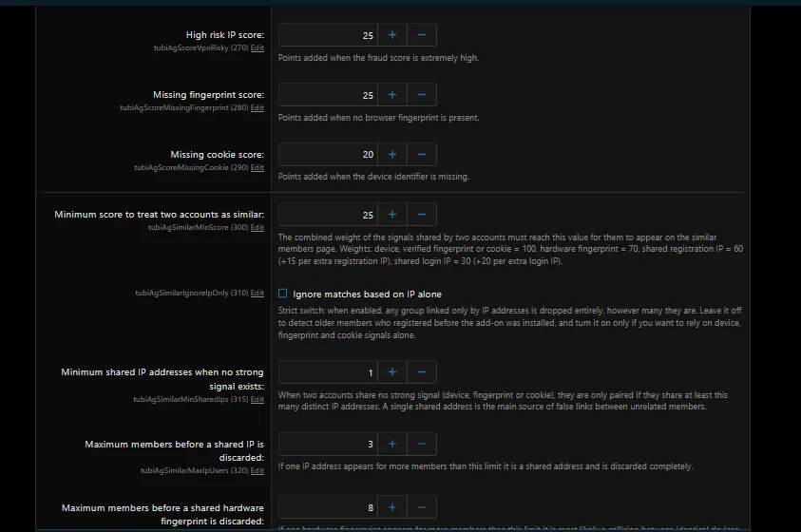
Task: Edit the tubiAgSimilarMinSharedIps option
Action: [x=257, y=399]
